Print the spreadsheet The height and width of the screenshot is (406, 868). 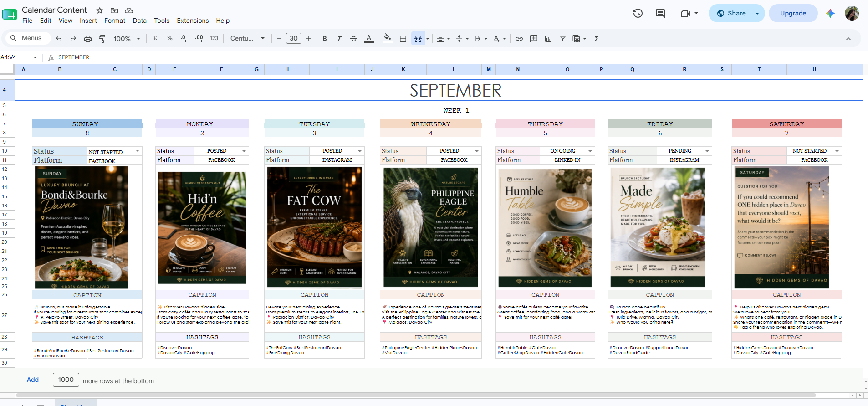[87, 39]
